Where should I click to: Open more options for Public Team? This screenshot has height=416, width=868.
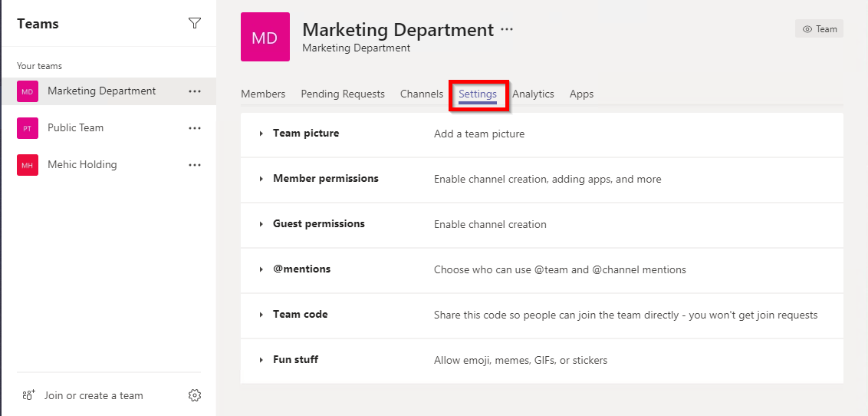click(x=195, y=128)
